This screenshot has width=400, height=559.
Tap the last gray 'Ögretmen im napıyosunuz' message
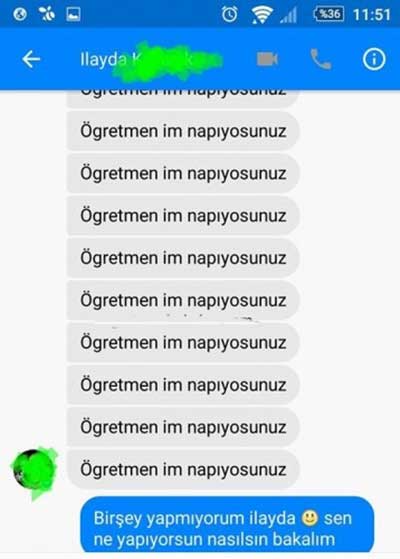pos(183,469)
